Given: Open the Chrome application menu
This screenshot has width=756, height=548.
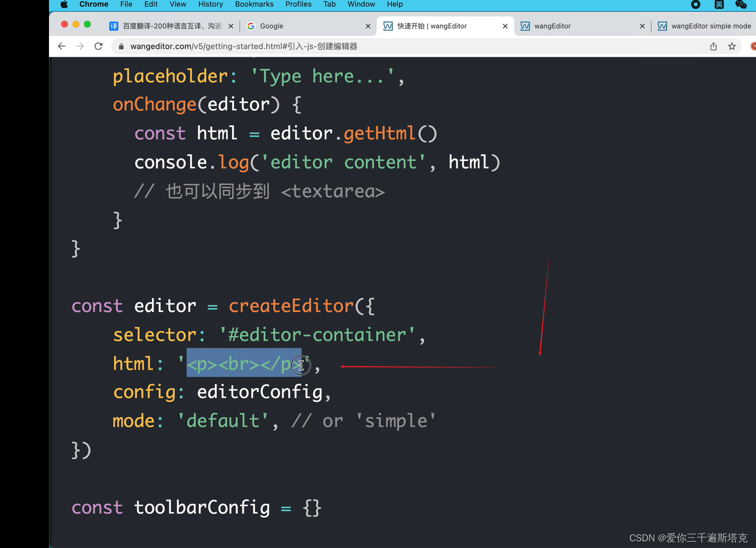Looking at the screenshot, I should 94,5.
